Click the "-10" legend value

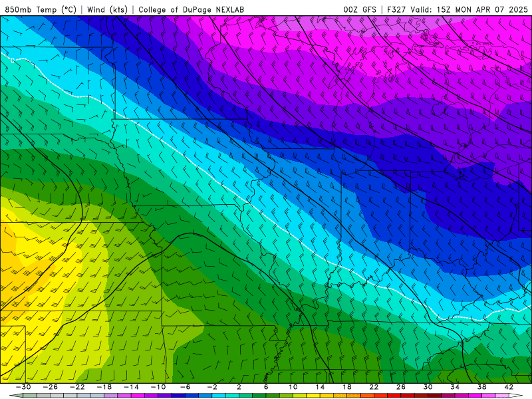click(x=158, y=387)
